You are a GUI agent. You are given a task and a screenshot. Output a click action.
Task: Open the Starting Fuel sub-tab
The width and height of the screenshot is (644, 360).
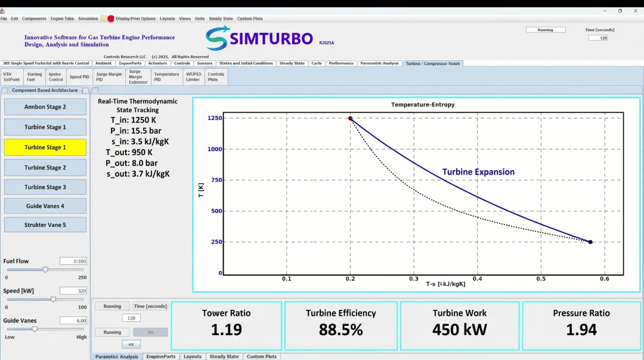coord(34,77)
